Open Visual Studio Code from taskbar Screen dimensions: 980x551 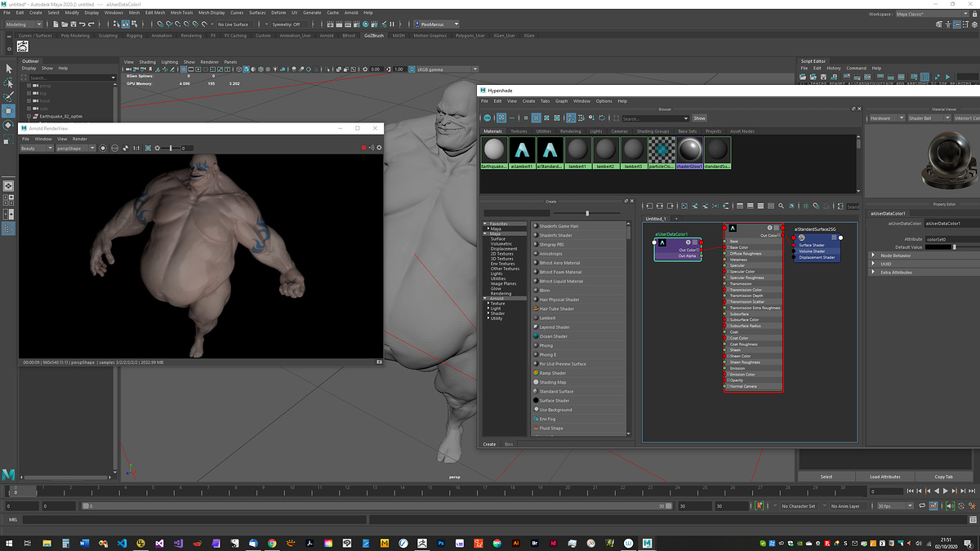[122, 542]
